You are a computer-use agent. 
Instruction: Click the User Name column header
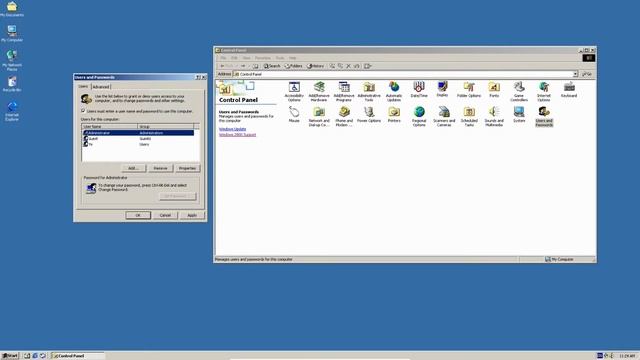[110, 127]
